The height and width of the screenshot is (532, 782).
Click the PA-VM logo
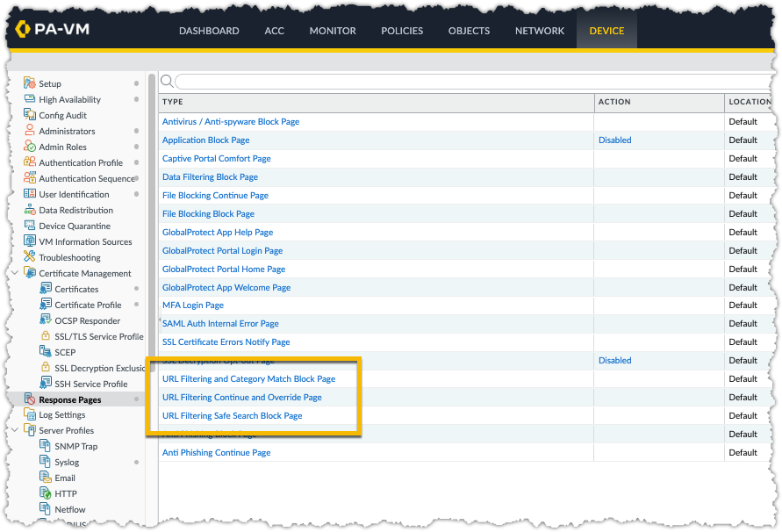(x=53, y=31)
